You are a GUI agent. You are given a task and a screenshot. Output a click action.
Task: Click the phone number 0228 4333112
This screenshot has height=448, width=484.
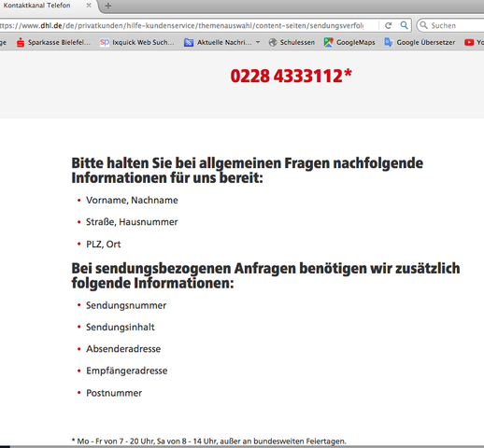click(291, 77)
